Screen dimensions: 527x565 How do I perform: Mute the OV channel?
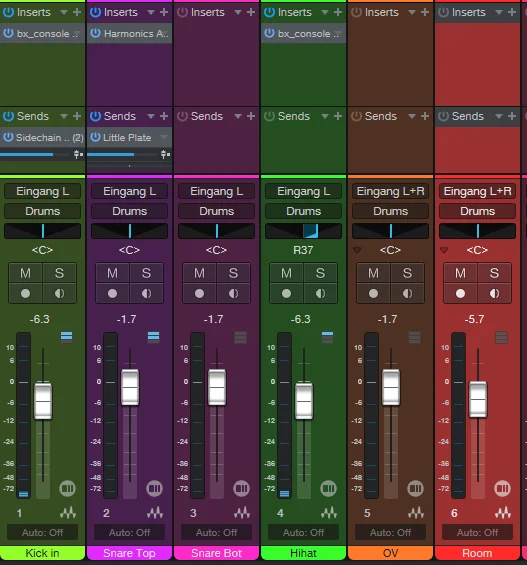tap(373, 273)
